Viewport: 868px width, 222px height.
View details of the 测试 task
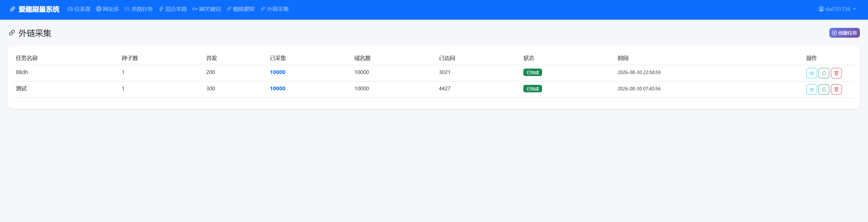811,89
